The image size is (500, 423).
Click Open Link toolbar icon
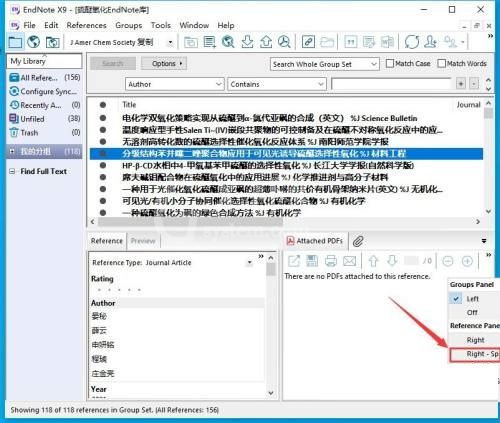(x=308, y=42)
